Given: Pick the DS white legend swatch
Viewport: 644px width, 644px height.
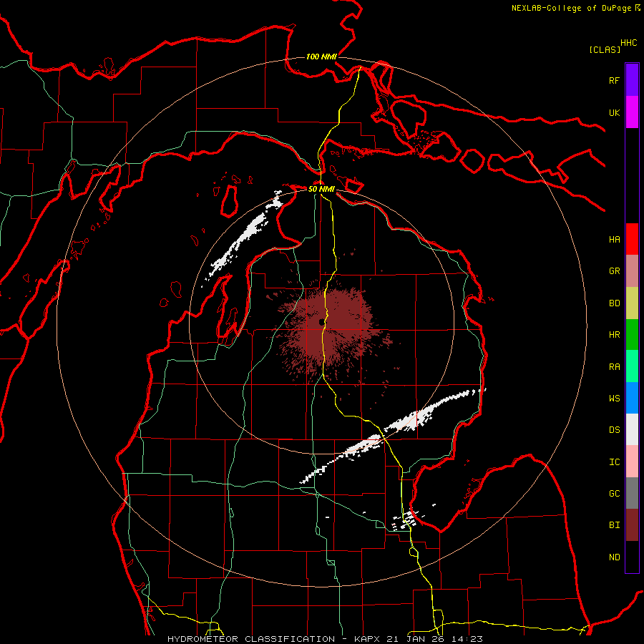Looking at the screenshot, I should (632, 429).
